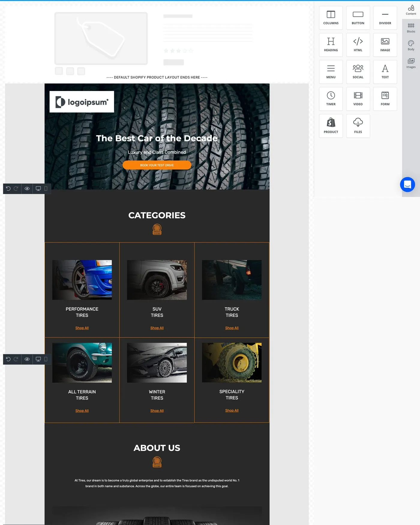Click the HTML content block
The height and width of the screenshot is (525, 420).
coord(358,45)
